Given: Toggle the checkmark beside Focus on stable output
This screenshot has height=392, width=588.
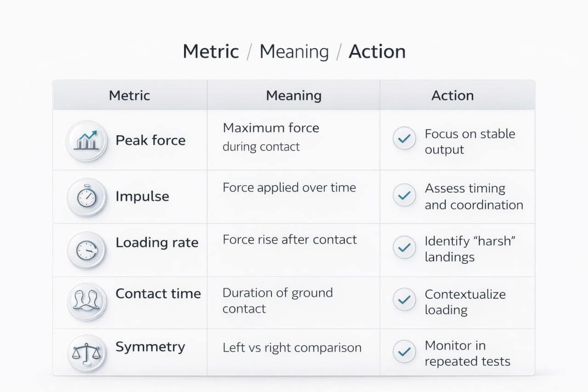Looking at the screenshot, I should coord(404,138).
